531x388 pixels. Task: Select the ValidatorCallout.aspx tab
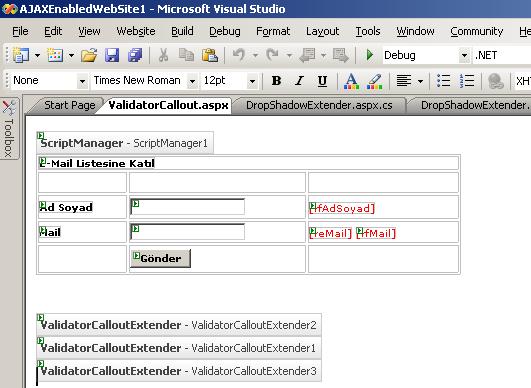point(168,105)
